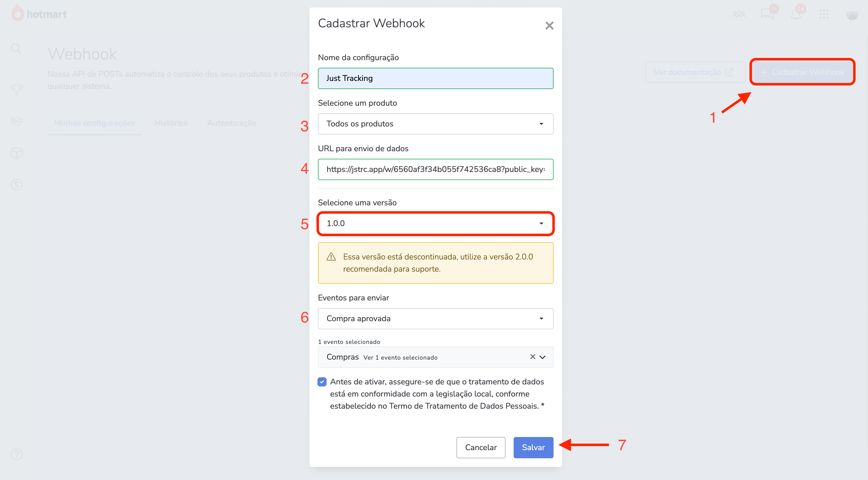Image resolution: width=868 pixels, height=480 pixels.
Task: Close the Cadastrar Webhook dialog
Action: click(549, 26)
